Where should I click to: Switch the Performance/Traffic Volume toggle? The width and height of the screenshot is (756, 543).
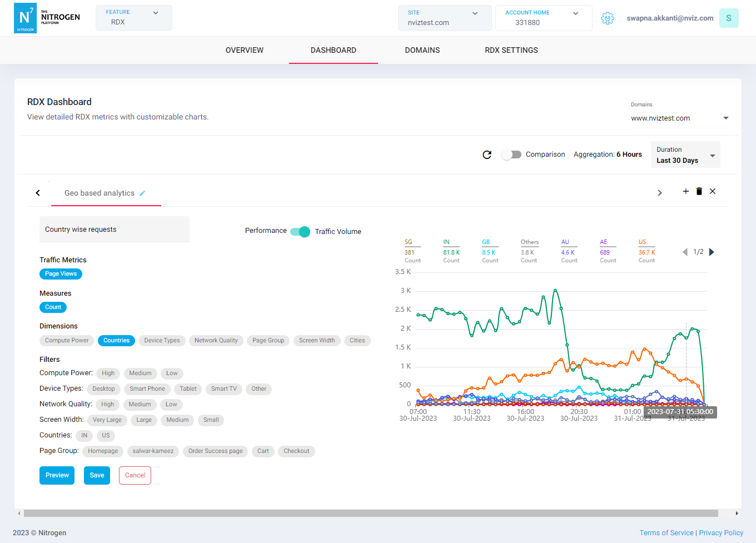point(300,232)
